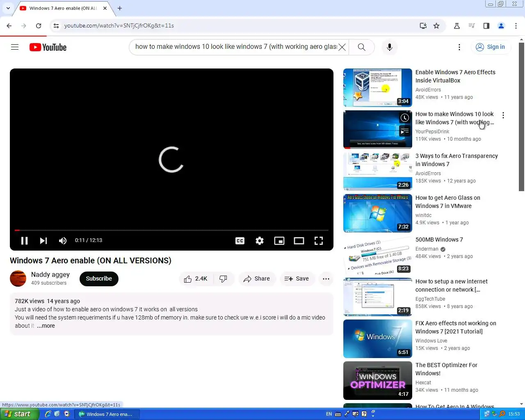
Task: Go forward in the browser
Action: pos(24,26)
